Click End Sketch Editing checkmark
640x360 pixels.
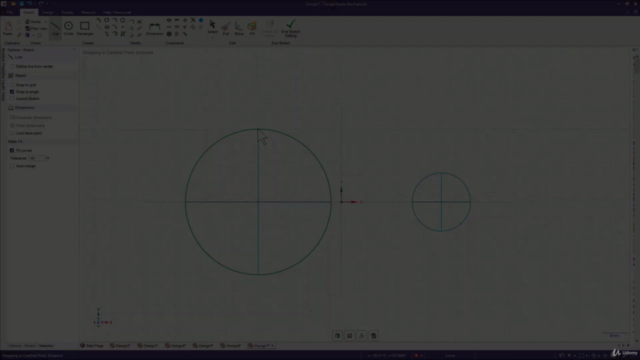coord(291,29)
